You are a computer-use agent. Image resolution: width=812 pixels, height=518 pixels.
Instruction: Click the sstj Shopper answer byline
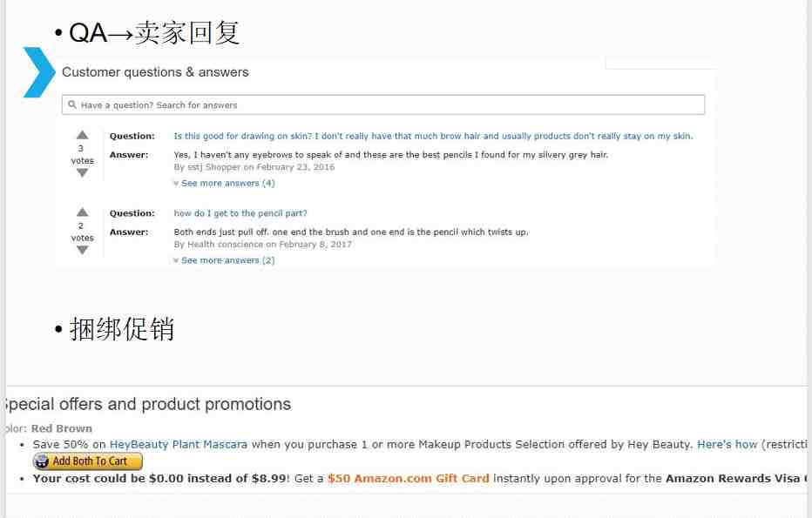[254, 167]
